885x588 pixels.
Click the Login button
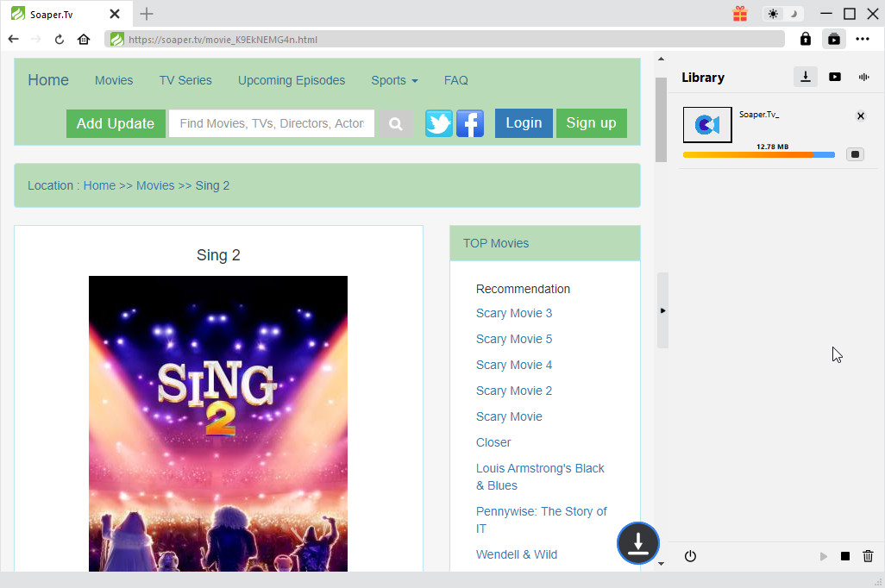point(524,123)
